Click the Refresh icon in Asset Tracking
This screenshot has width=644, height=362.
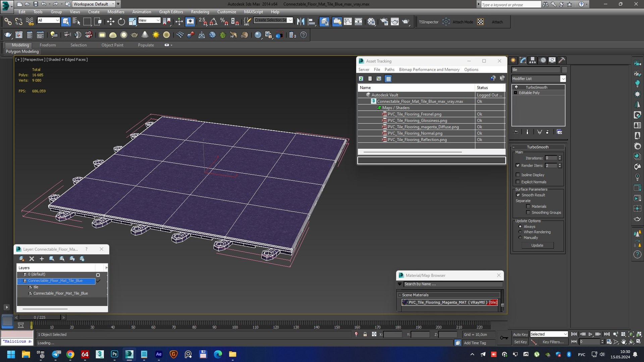click(361, 78)
